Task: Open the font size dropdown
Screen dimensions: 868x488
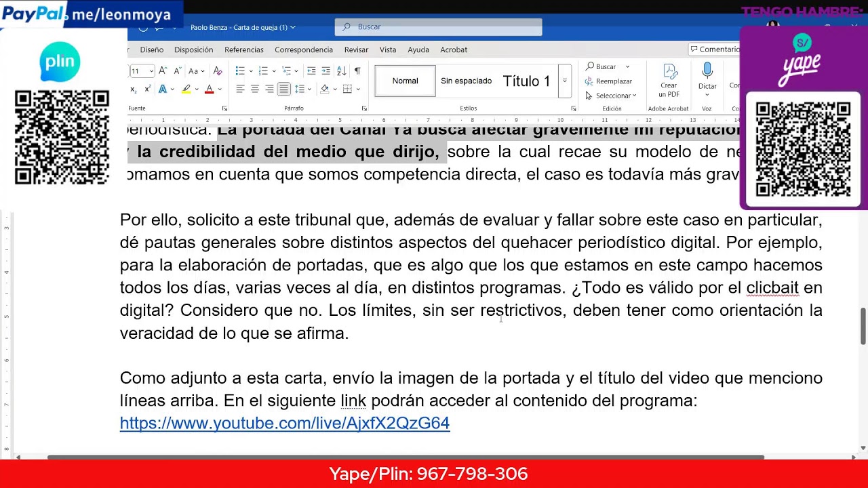Action: coord(151,71)
